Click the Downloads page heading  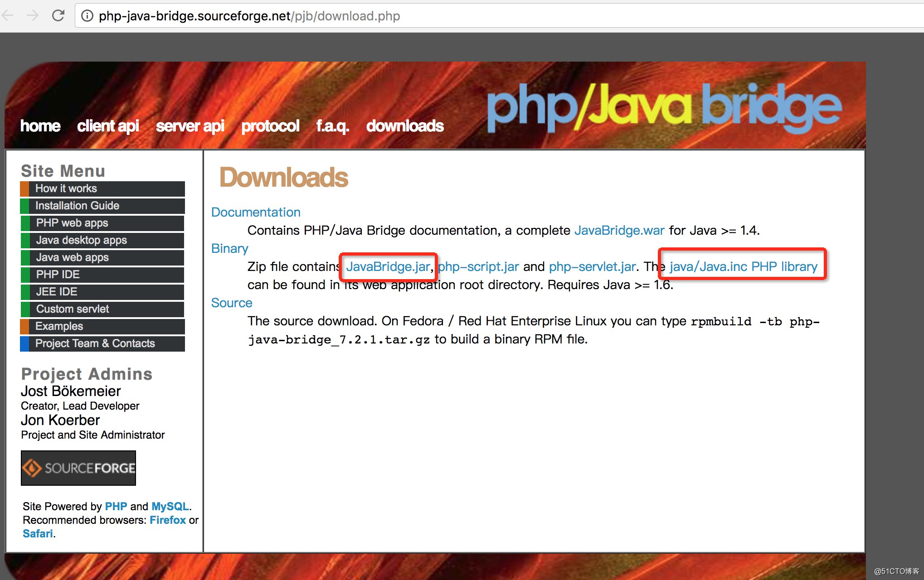click(284, 177)
